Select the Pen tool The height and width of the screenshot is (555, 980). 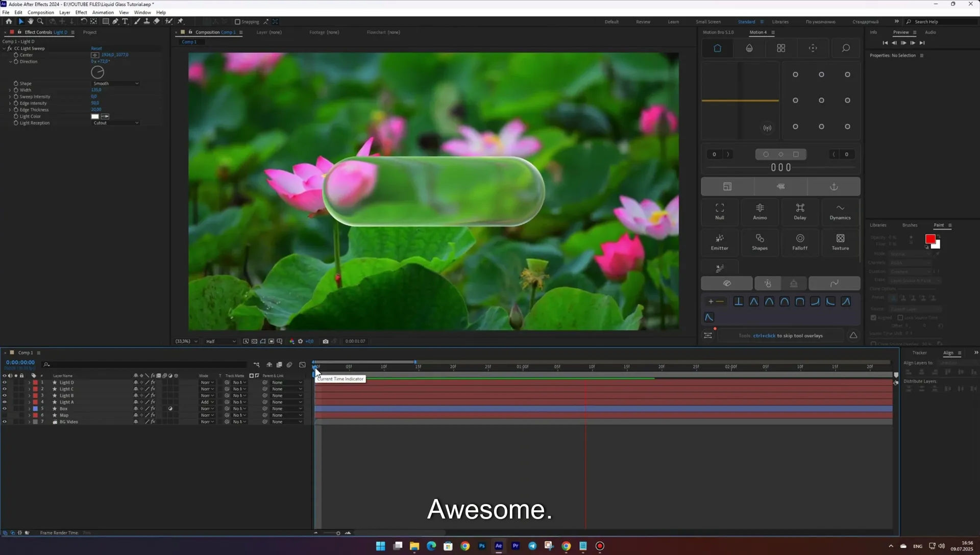(115, 21)
